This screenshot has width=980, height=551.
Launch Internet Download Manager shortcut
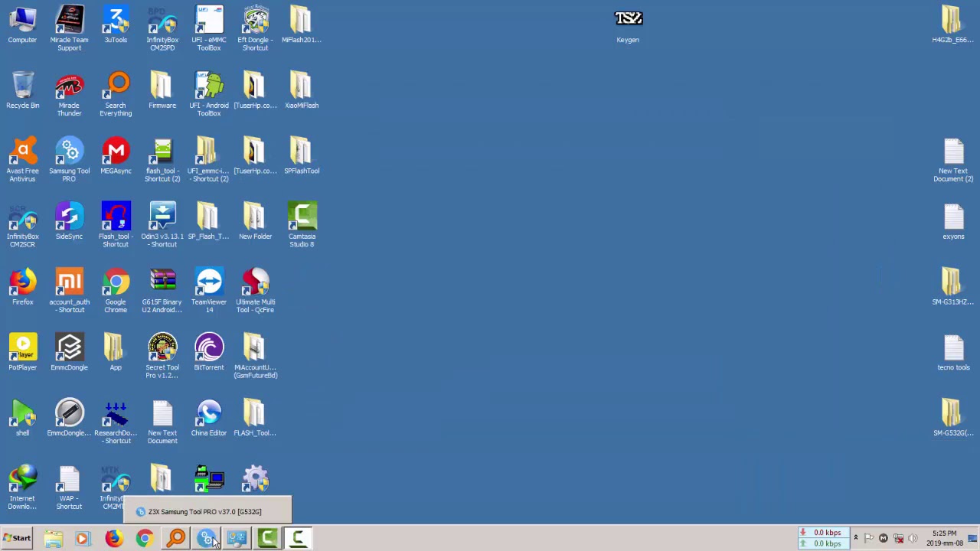point(22,487)
